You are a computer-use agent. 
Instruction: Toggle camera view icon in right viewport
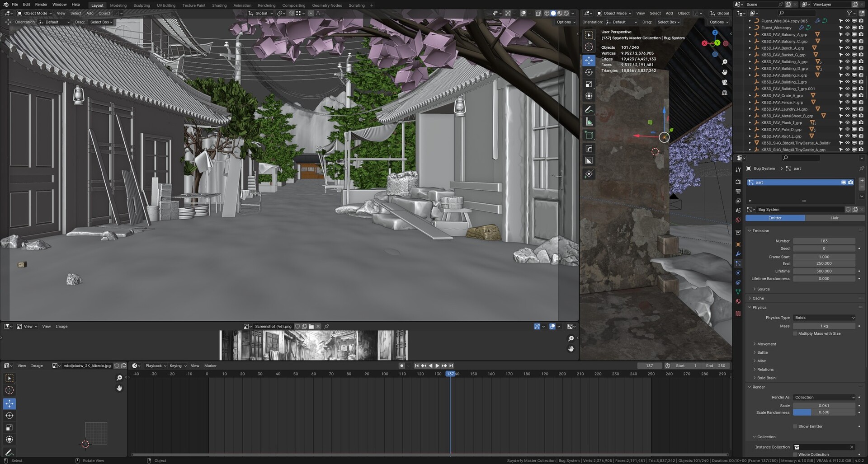pyautogui.click(x=724, y=83)
